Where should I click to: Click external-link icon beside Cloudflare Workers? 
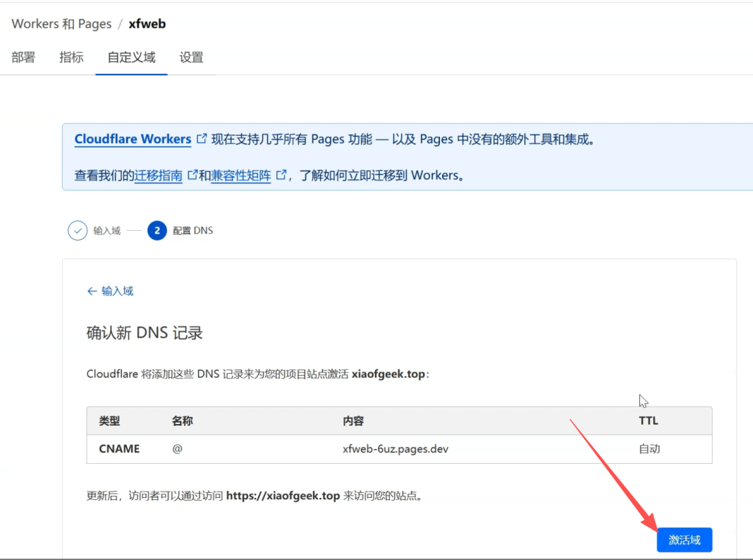[x=201, y=139]
